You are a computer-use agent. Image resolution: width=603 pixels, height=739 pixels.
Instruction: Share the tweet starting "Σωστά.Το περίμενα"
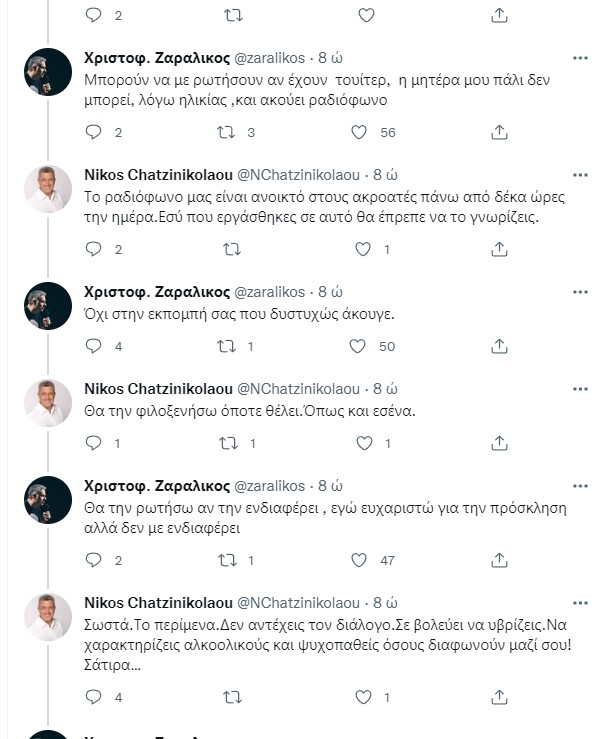(499, 697)
